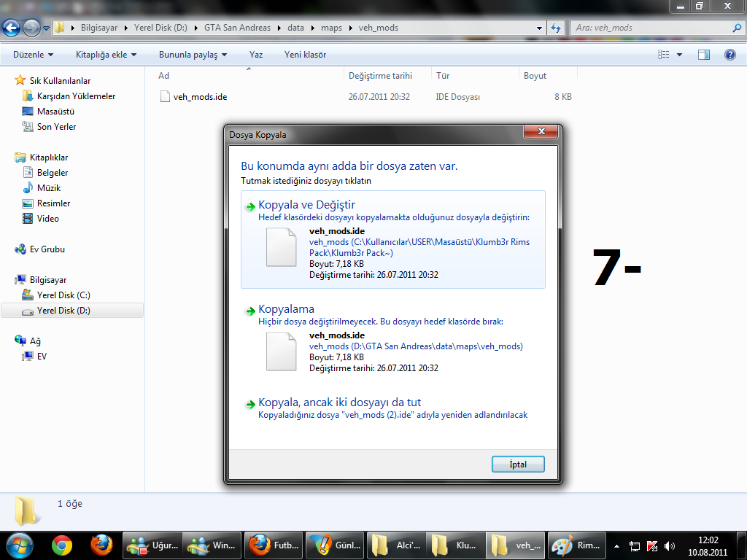
Task: Choose 'Kopyala, ancak iki dosyayı da tut'
Action: click(x=393, y=408)
